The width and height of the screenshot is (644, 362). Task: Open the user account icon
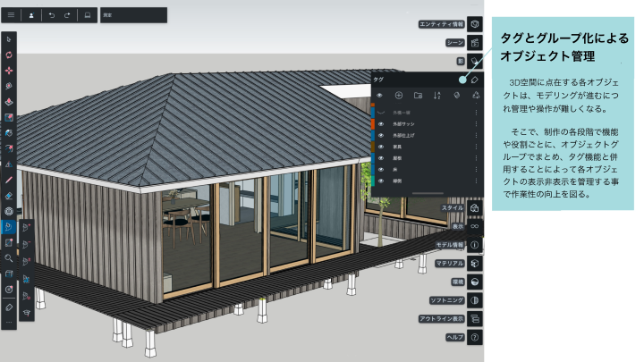pos(31,15)
